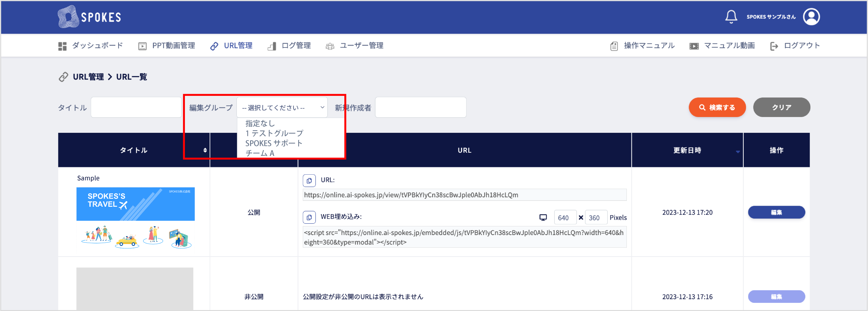The height and width of the screenshot is (311, 868).
Task: Click the manual video film icon
Action: (694, 46)
